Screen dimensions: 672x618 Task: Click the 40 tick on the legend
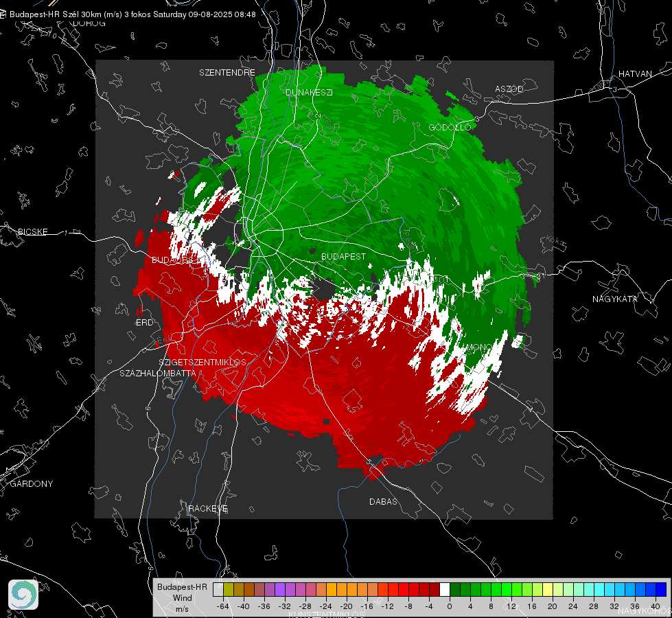click(656, 606)
